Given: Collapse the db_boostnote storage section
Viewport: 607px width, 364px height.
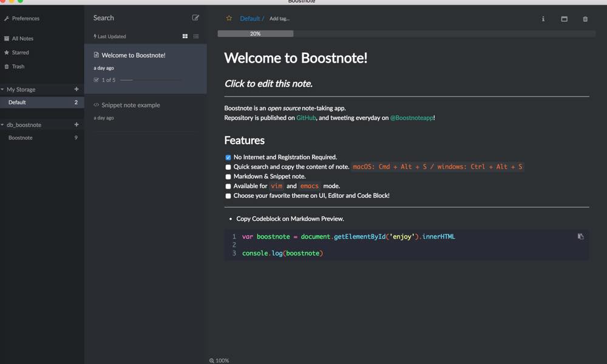Looking at the screenshot, I should click(x=2, y=125).
